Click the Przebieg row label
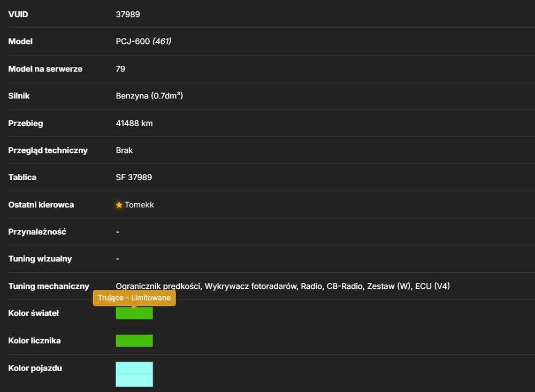The image size is (535, 392). point(26,123)
